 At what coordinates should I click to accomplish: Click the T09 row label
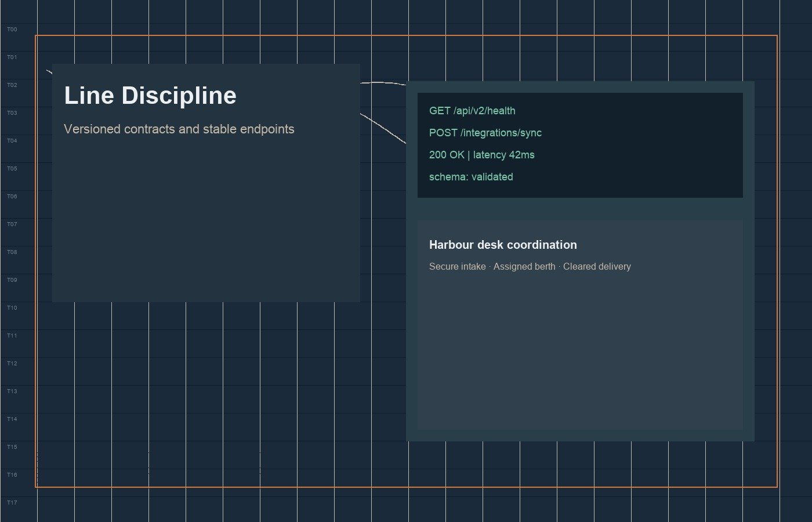point(12,280)
